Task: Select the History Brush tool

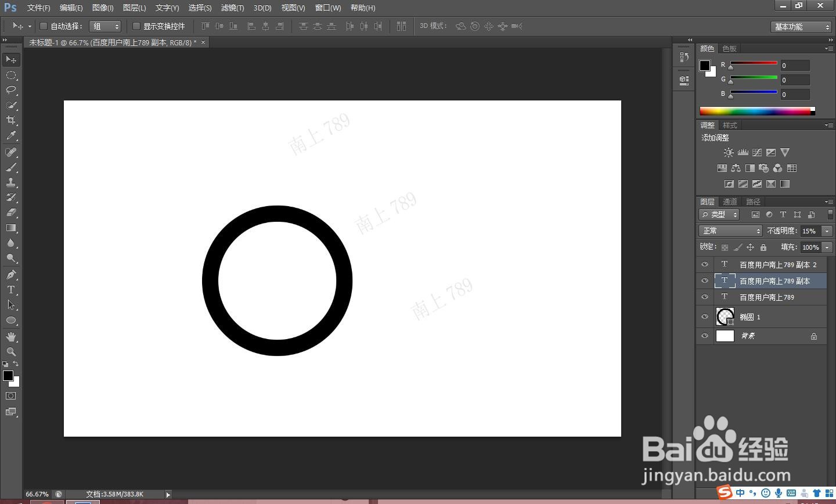Action: [11, 197]
